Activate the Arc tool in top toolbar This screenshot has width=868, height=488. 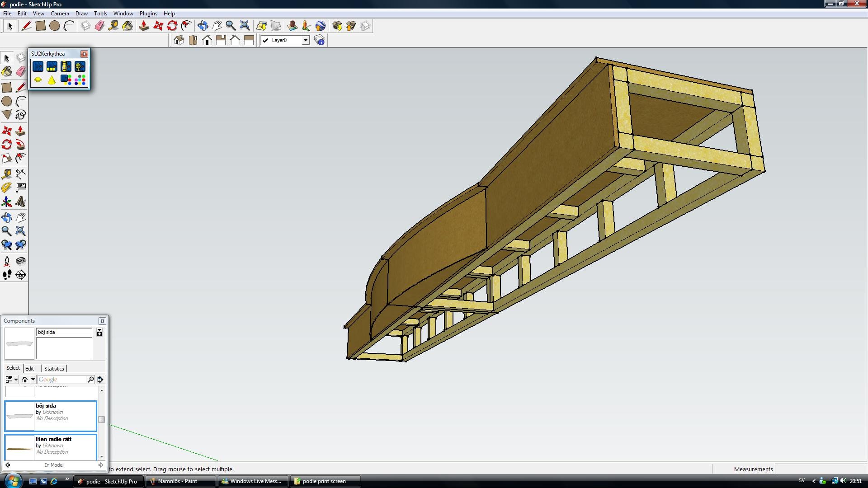tap(69, 26)
